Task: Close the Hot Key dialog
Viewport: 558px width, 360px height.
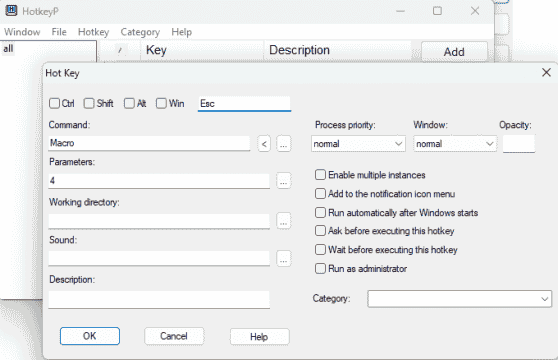Action: pos(546,73)
